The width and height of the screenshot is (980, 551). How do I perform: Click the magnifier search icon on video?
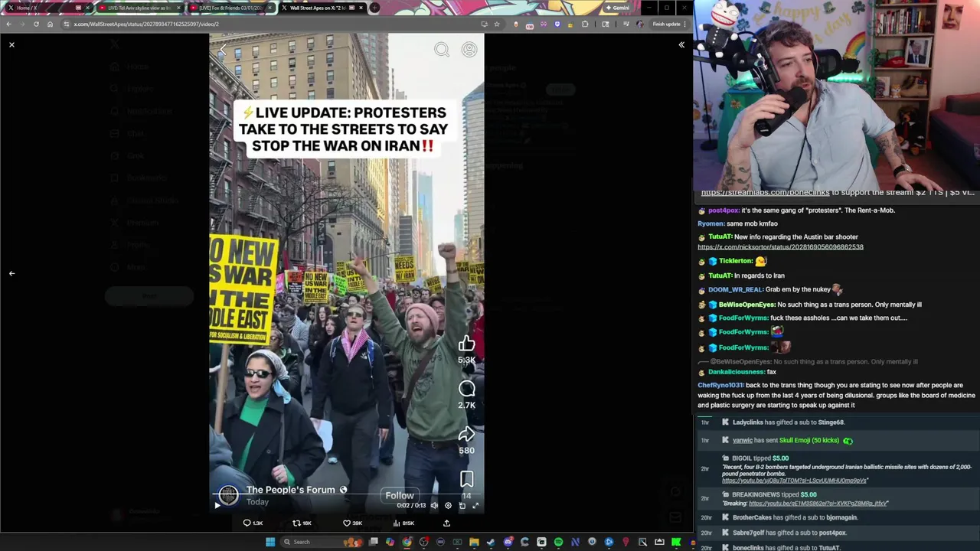[442, 50]
